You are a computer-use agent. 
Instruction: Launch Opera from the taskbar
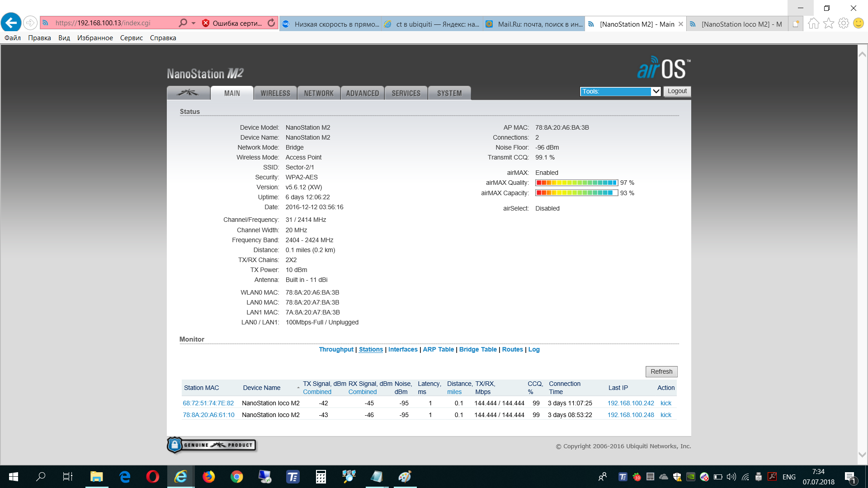(152, 477)
